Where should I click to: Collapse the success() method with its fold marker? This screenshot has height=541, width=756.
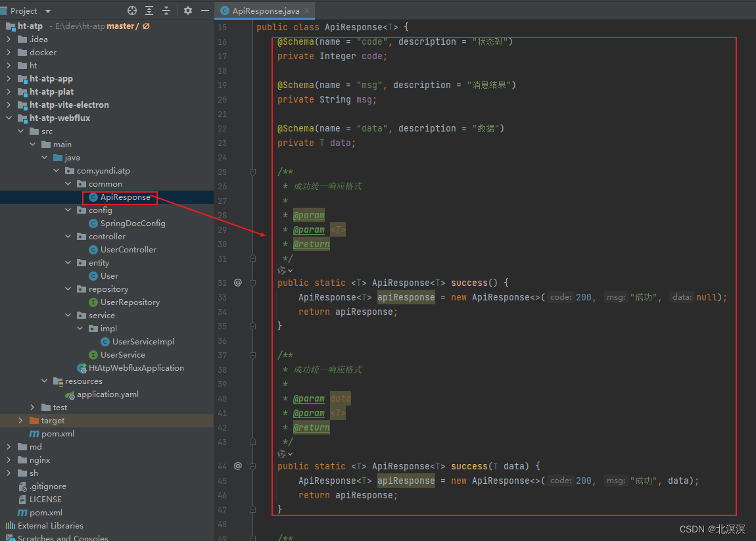tap(252, 282)
